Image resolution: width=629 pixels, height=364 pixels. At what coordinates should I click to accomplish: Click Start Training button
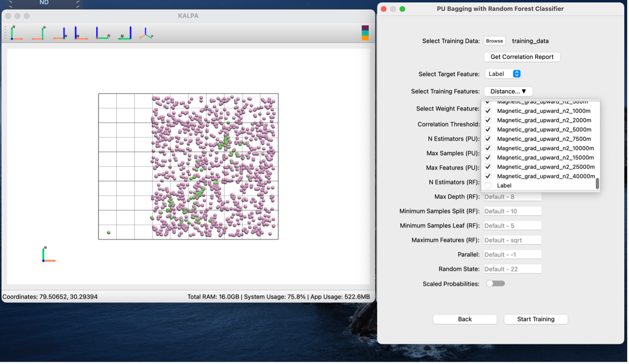pyautogui.click(x=536, y=319)
